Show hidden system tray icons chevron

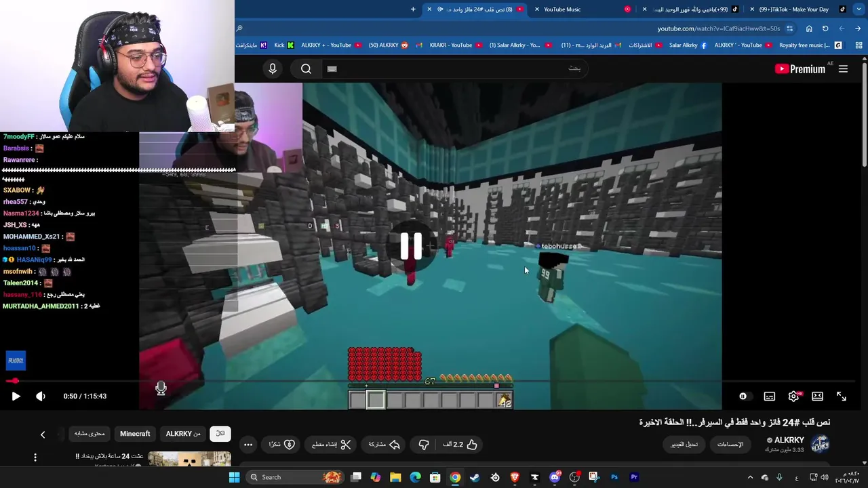coord(750,477)
